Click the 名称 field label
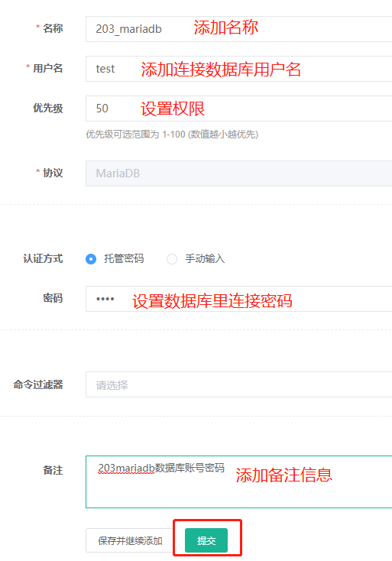The height and width of the screenshot is (561, 392). 53,28
